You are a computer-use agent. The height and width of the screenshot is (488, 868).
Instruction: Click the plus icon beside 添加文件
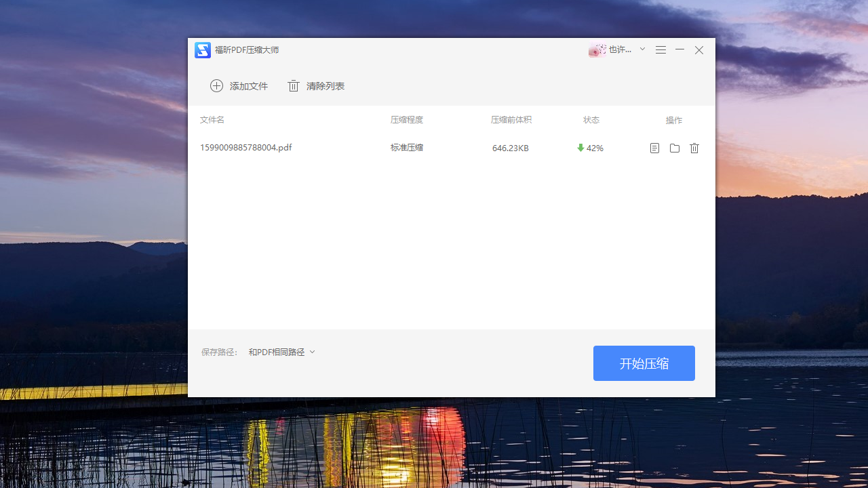tap(217, 85)
